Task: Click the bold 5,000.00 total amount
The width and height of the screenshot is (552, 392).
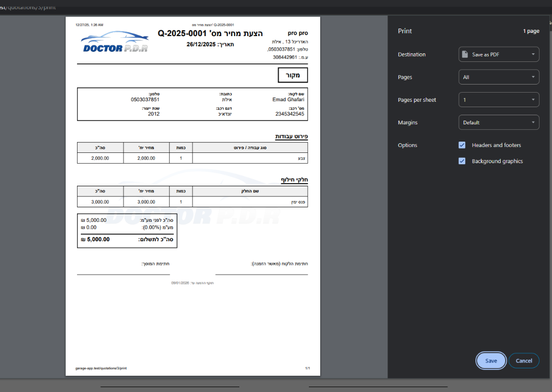Action: click(x=98, y=240)
